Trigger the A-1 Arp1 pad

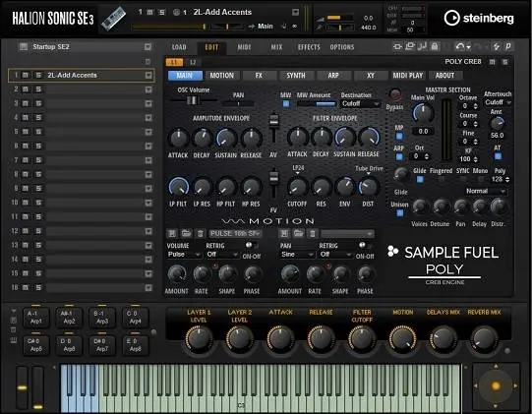36,318
